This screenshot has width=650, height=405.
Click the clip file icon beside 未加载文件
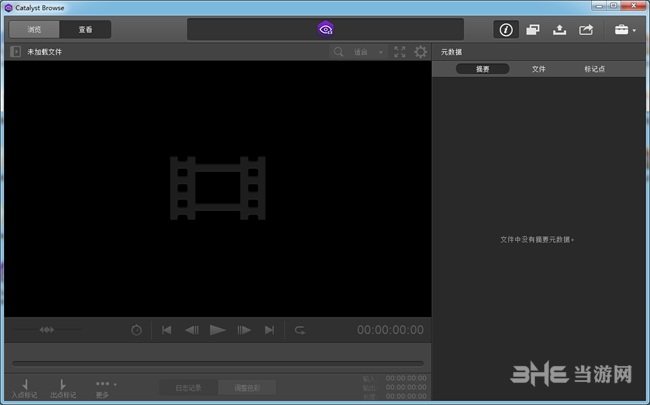pos(16,52)
